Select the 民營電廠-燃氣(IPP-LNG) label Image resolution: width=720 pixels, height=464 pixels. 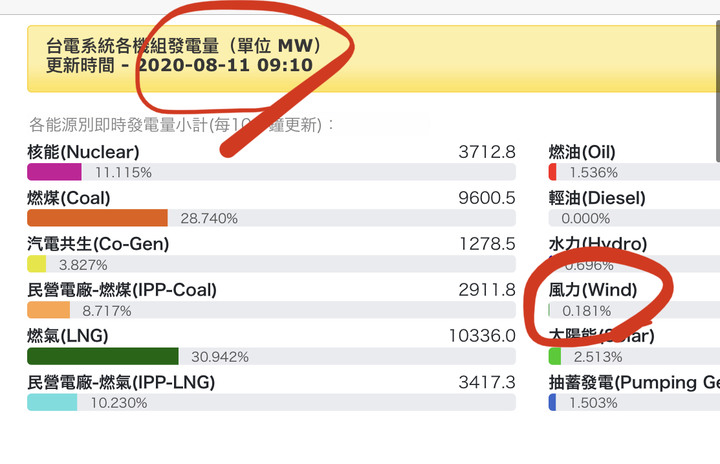(121, 382)
